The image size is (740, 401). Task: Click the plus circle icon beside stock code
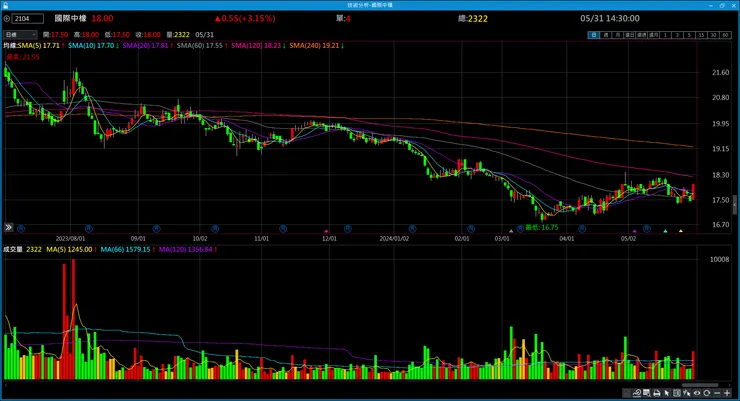(x=7, y=18)
